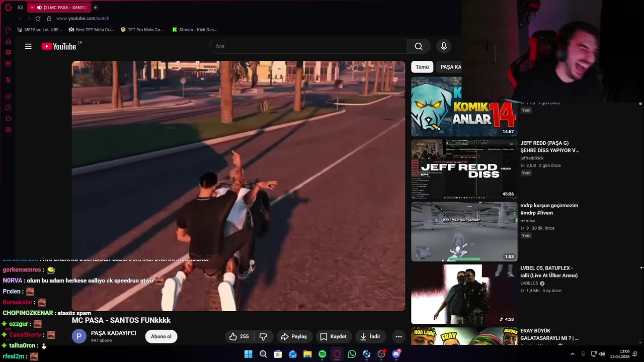This screenshot has width=644, height=362.
Task: Open Komik Anlar 14 video thumbnail
Action: pyautogui.click(x=464, y=107)
